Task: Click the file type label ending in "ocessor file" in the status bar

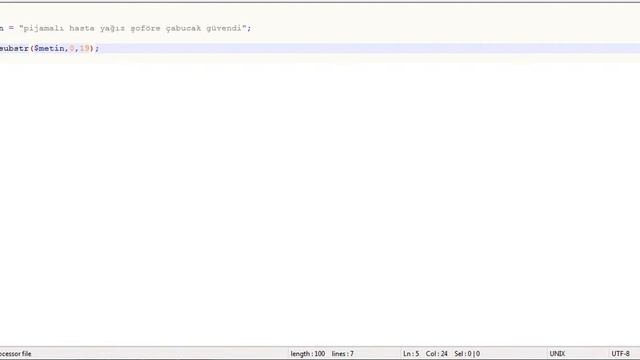Action: click(x=16, y=354)
